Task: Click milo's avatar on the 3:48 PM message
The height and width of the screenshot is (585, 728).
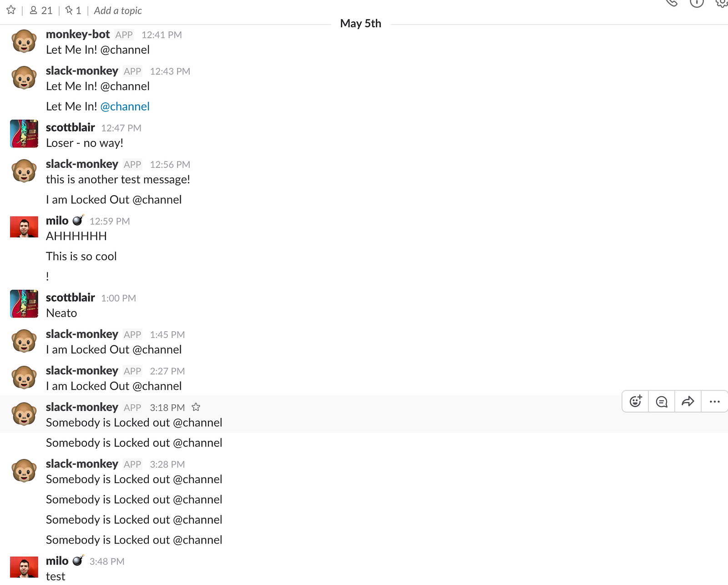Action: click(24, 567)
